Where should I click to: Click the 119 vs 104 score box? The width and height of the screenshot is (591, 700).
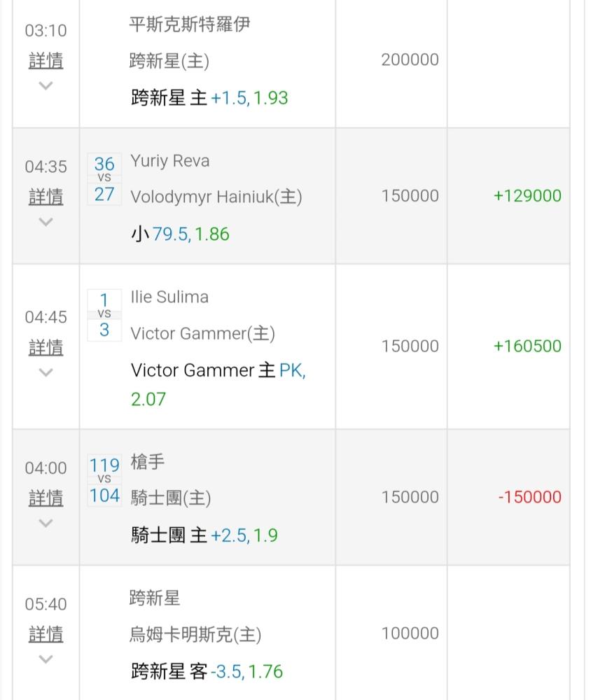coord(104,480)
